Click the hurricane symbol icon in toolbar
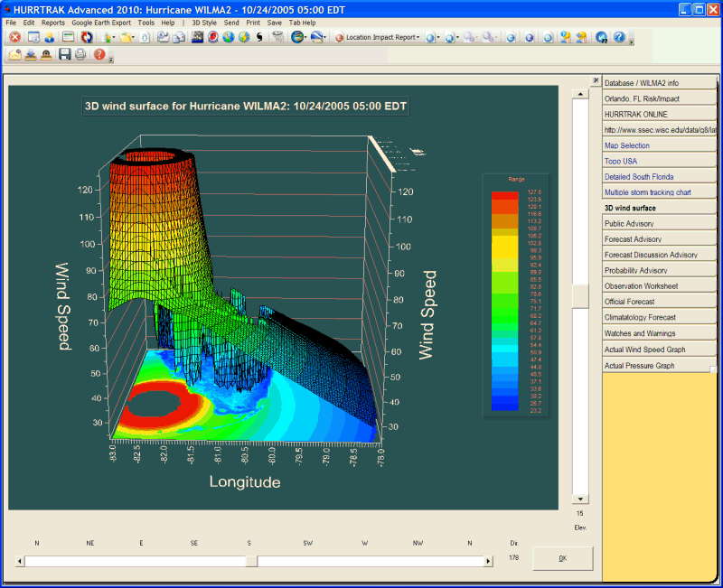The width and height of the screenshot is (723, 588). [261, 37]
